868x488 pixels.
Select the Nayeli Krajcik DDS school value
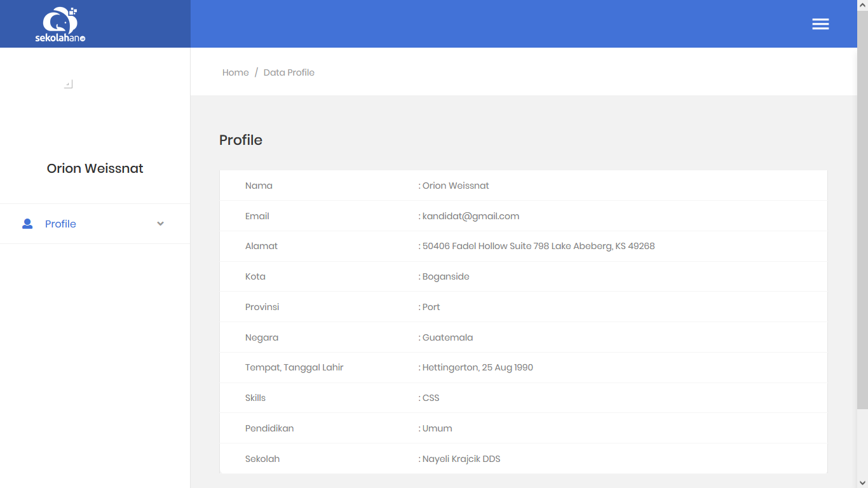pyautogui.click(x=461, y=459)
